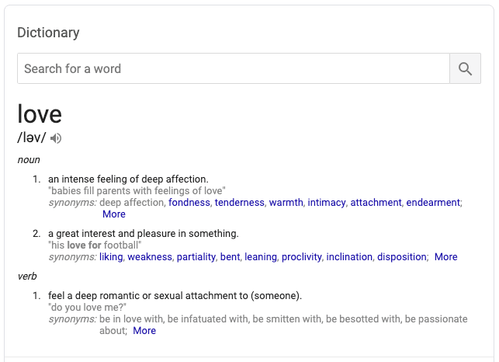
Task: Open the fondness synonym link
Action: click(189, 202)
